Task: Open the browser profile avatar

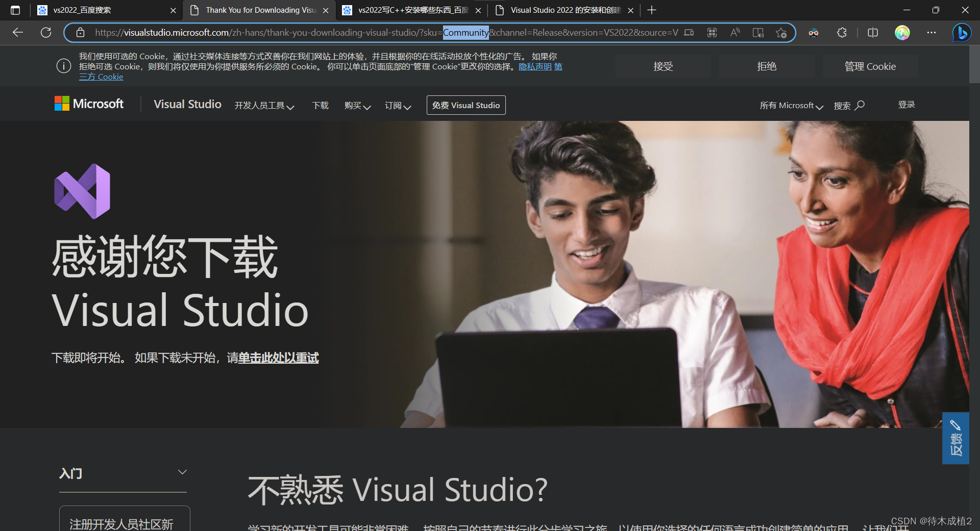Action: 902,33
